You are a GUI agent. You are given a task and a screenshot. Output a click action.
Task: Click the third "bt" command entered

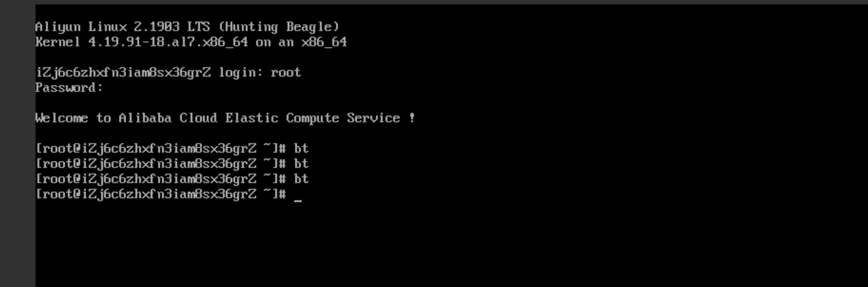click(x=301, y=179)
